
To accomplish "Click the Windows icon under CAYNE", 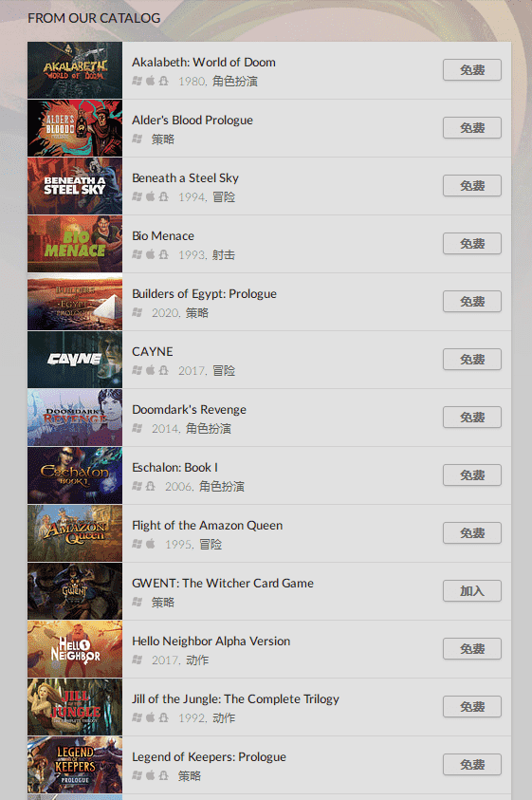I will pyautogui.click(x=137, y=370).
